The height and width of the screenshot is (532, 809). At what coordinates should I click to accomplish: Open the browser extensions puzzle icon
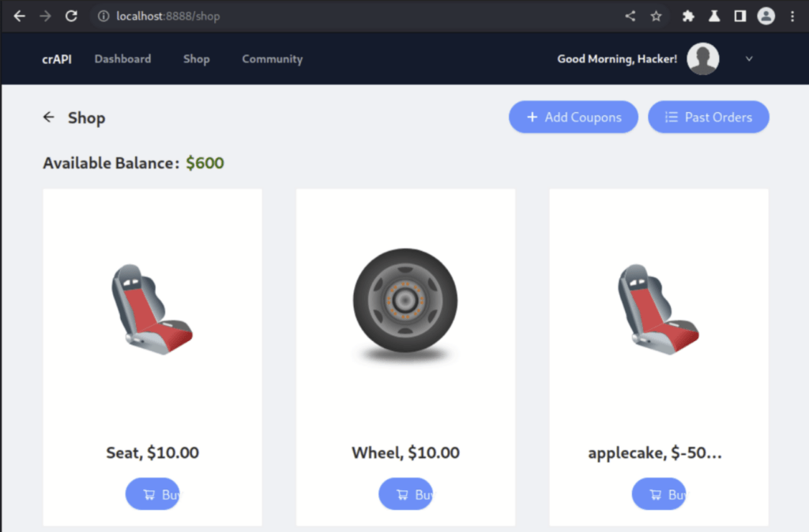pyautogui.click(x=688, y=16)
